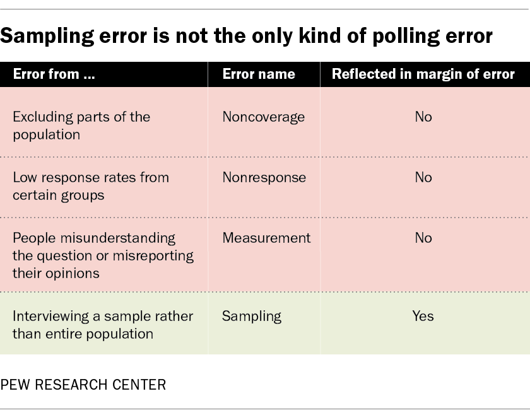Viewport: 530px width, 420px height.
Task: Select 'Sampling' in the green row
Action: pyautogui.click(x=251, y=316)
